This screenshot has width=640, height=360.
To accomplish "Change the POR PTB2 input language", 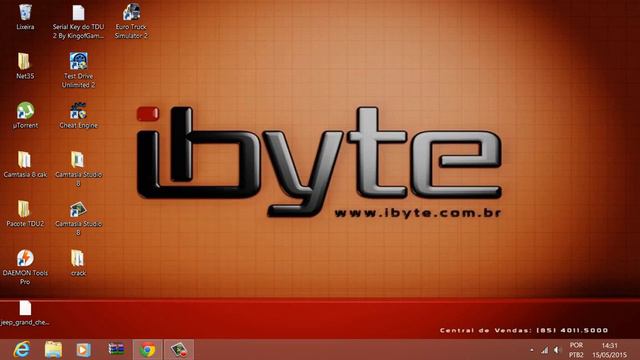I will pyautogui.click(x=576, y=350).
